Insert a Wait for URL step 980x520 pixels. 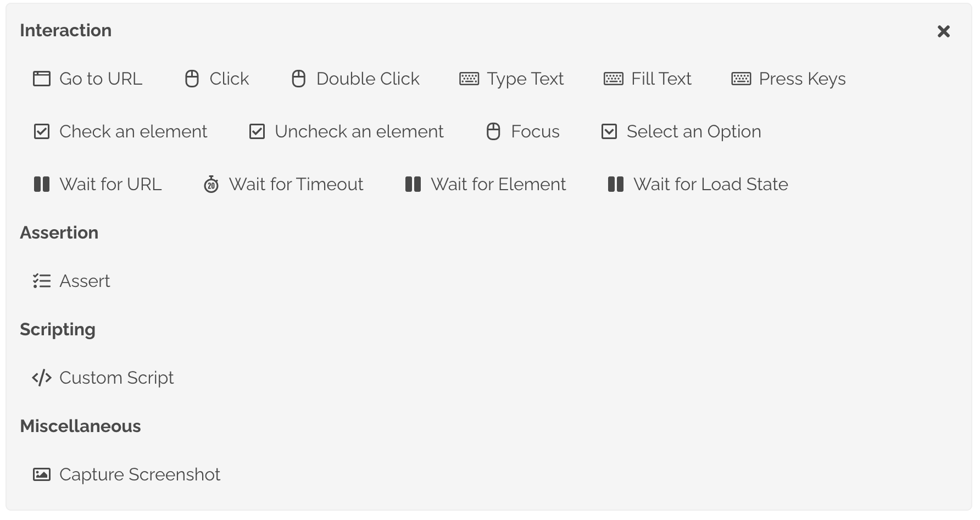[x=97, y=184]
